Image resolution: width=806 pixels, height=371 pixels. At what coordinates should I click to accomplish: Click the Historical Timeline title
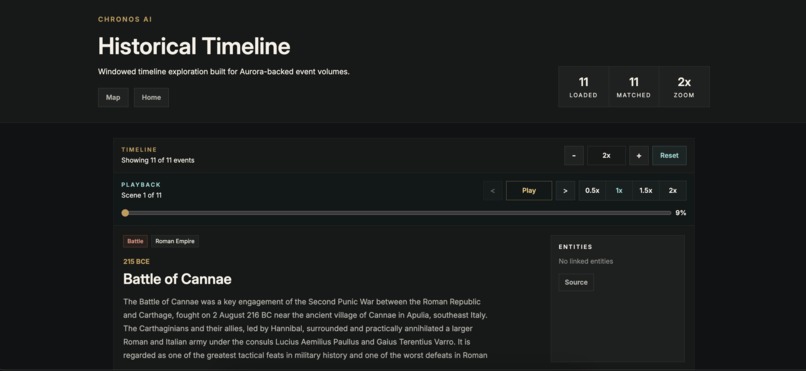tap(194, 46)
